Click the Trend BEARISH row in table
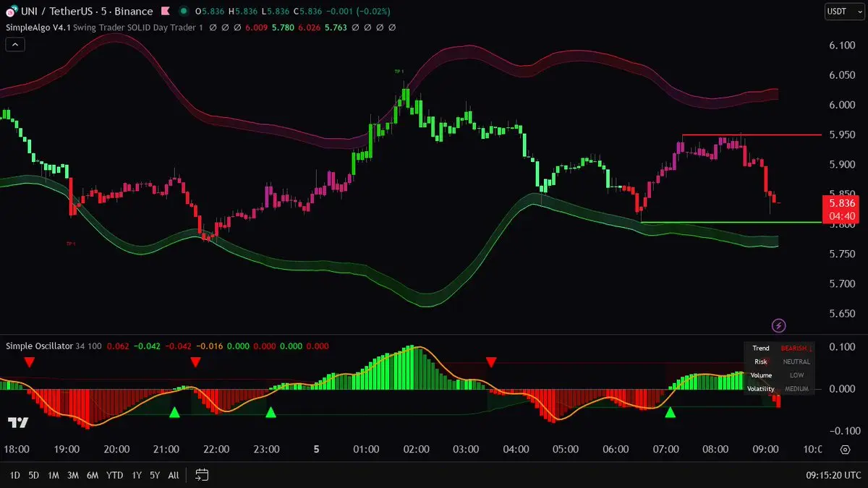Image resolution: width=868 pixels, height=488 pixels. click(779, 348)
